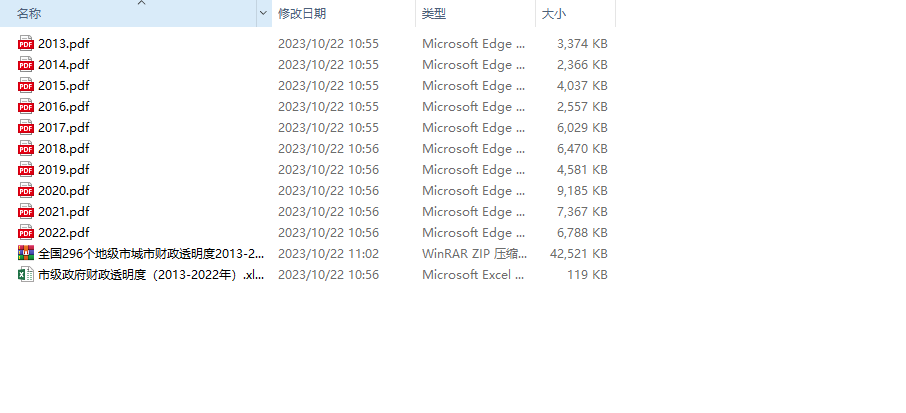Click the Excel workbook file icon
This screenshot has width=906, height=413.
pos(26,274)
